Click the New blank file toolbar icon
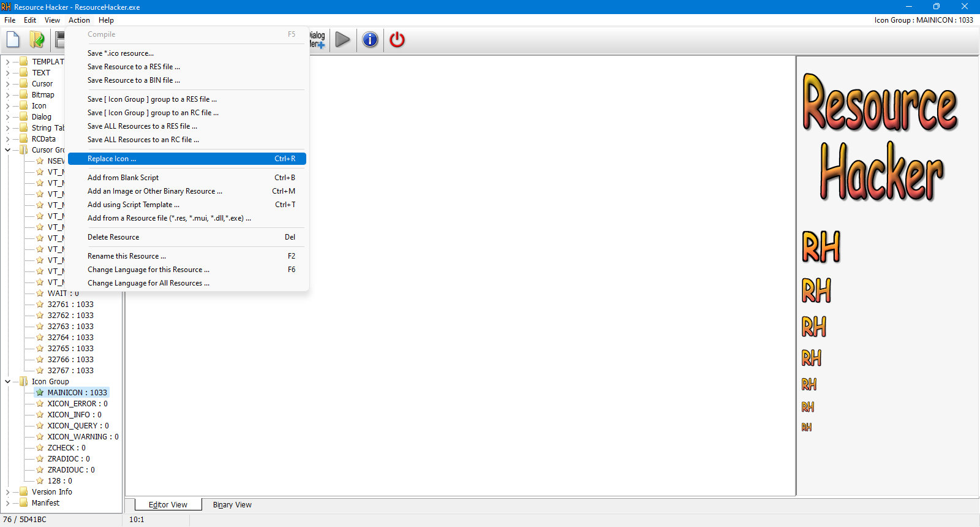The width and height of the screenshot is (980, 527). [x=13, y=40]
